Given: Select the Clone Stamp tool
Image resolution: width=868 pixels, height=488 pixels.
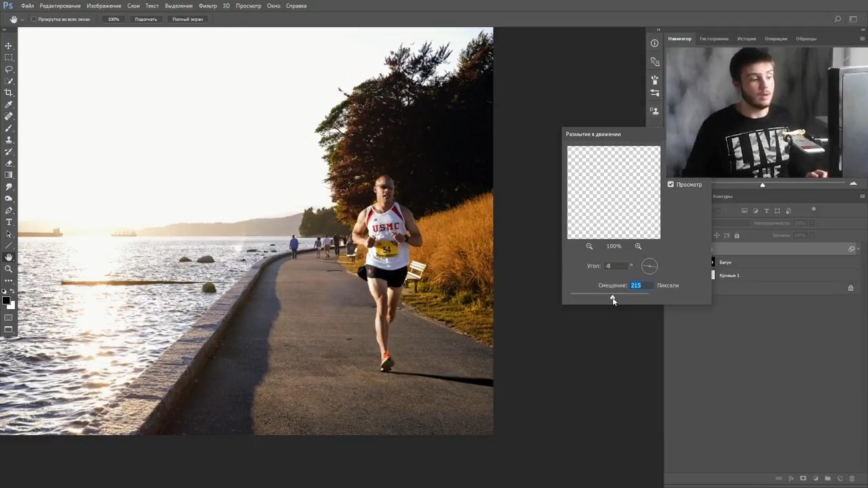Looking at the screenshot, I should 9,140.
